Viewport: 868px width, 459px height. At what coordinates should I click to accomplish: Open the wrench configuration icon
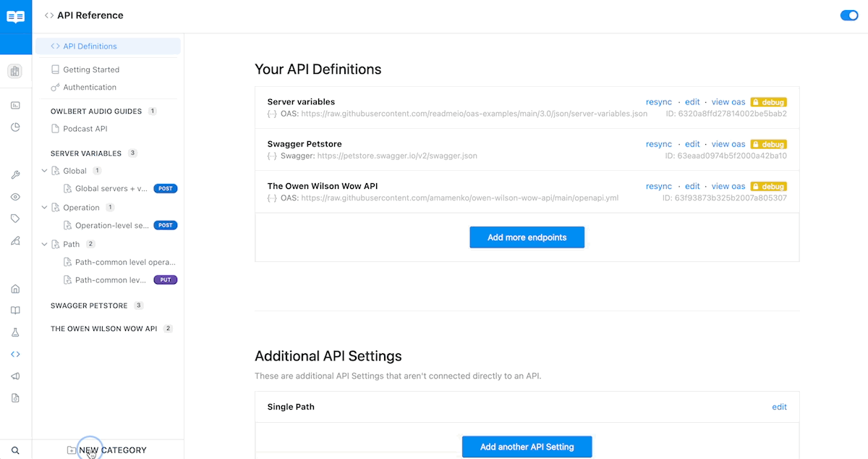click(x=15, y=175)
